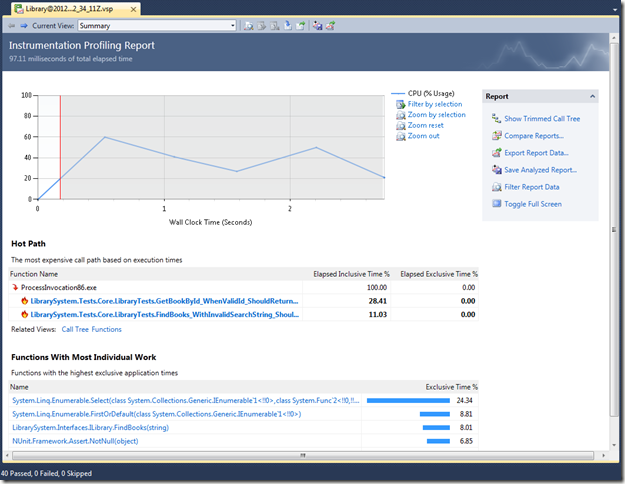Viewport: 625px width, 484px height.
Task: Click the 40 Passed, 0 Failed status text
Action: (46, 473)
